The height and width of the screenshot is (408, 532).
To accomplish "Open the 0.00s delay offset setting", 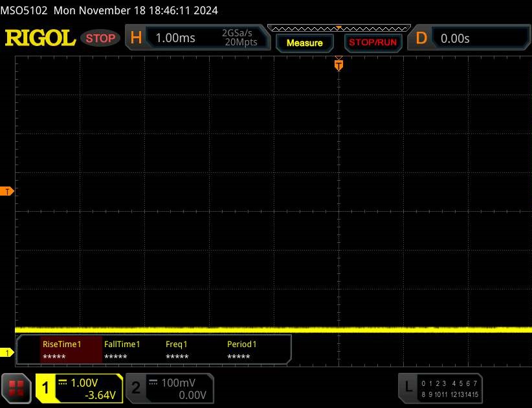I will [x=455, y=38].
